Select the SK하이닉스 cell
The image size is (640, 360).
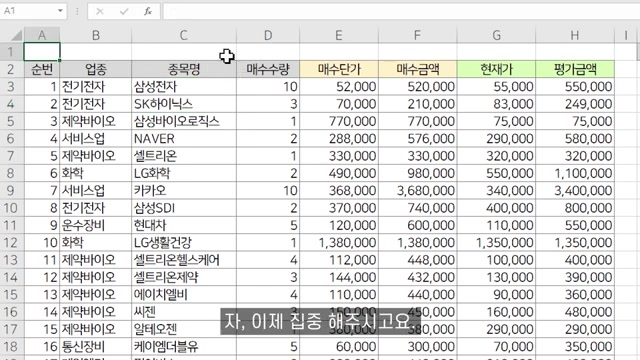(184, 104)
